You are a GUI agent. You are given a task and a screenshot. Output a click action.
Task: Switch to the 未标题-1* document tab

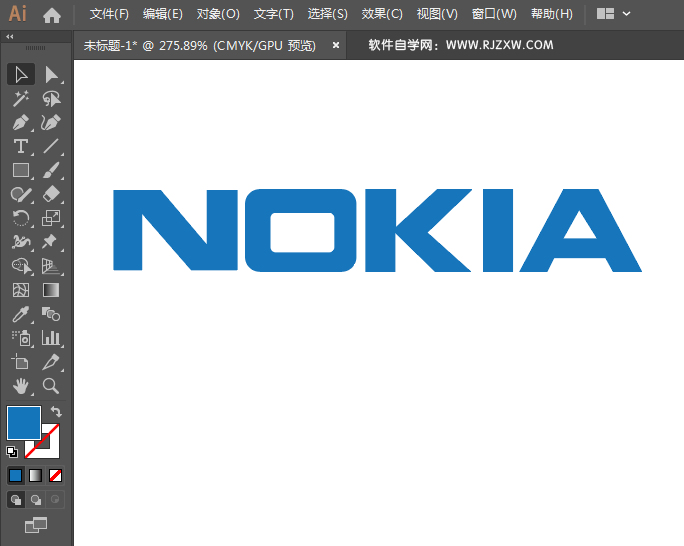199,45
